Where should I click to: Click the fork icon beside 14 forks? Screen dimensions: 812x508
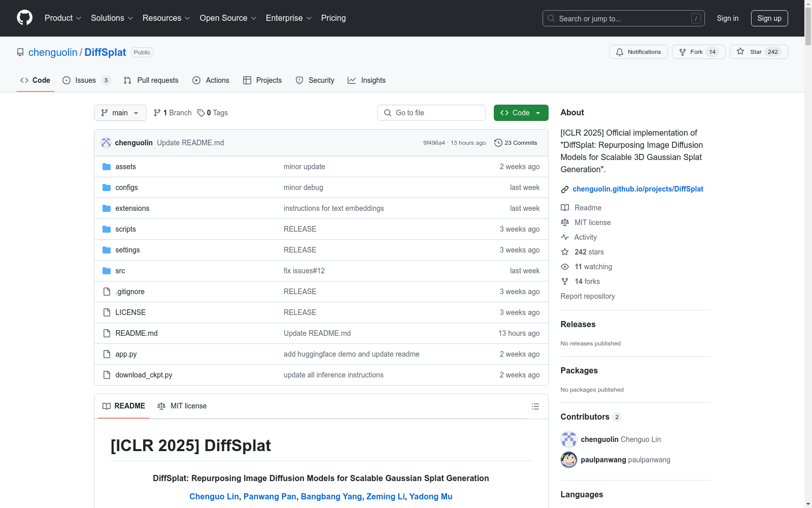tap(565, 281)
